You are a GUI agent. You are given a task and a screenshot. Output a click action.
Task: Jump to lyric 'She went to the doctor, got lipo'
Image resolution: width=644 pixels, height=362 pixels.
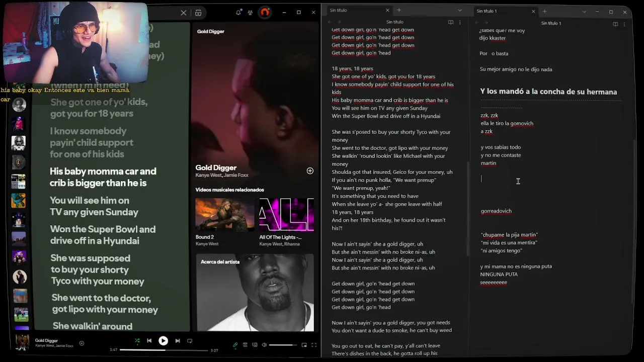105,304
